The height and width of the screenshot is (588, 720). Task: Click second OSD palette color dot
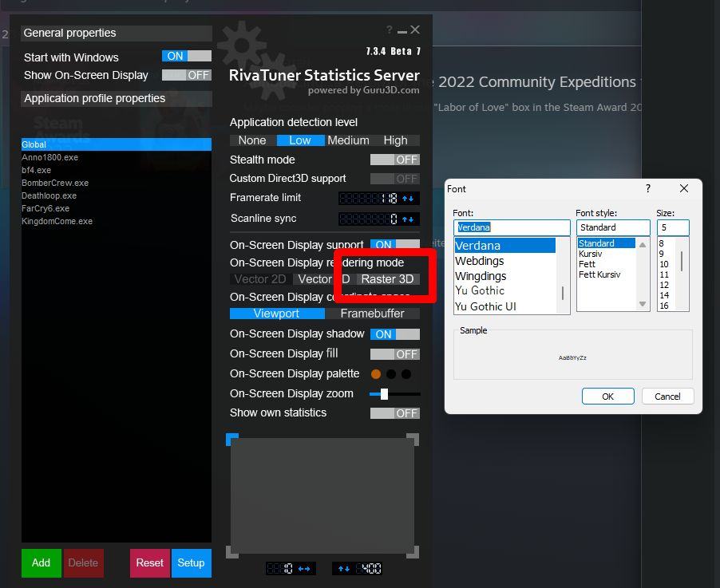pos(391,374)
